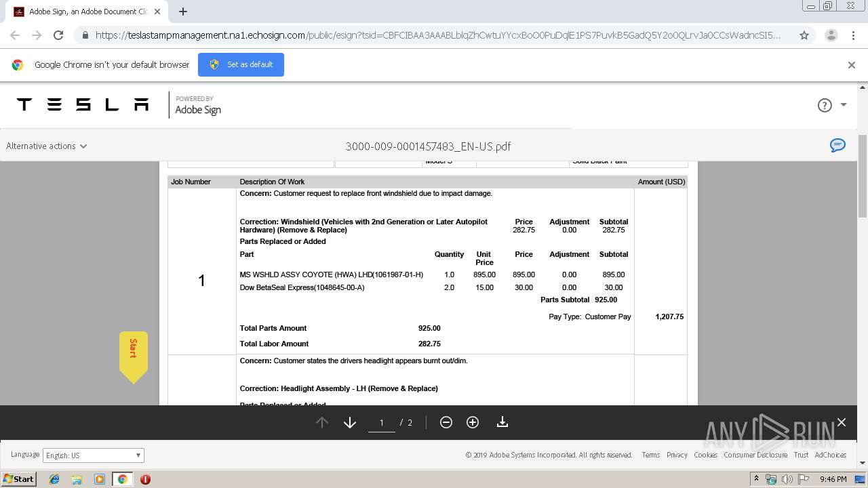Open the Chrome three-dot menu
This screenshot has width=868, height=488.
pyautogui.click(x=853, y=35)
